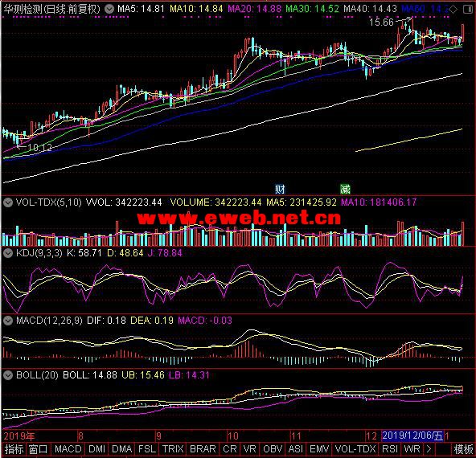Switch to the OBV indicator tab
Screen dimensions: 476x458
273,449
